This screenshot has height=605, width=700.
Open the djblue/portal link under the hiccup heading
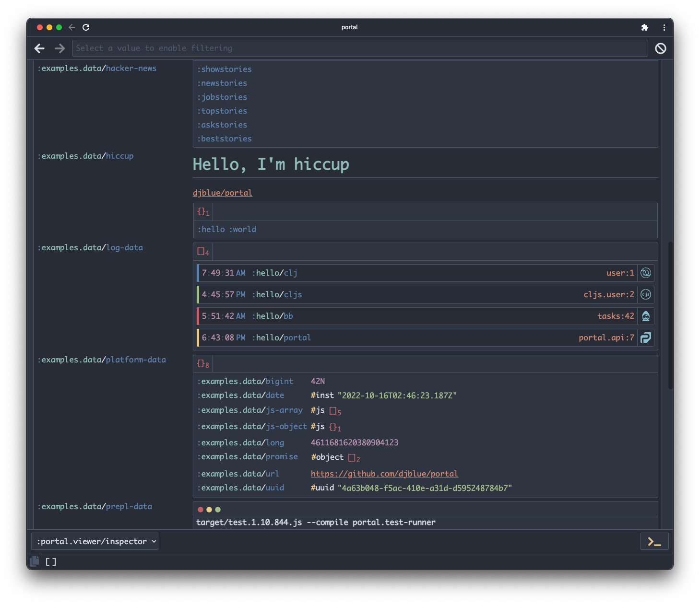222,192
